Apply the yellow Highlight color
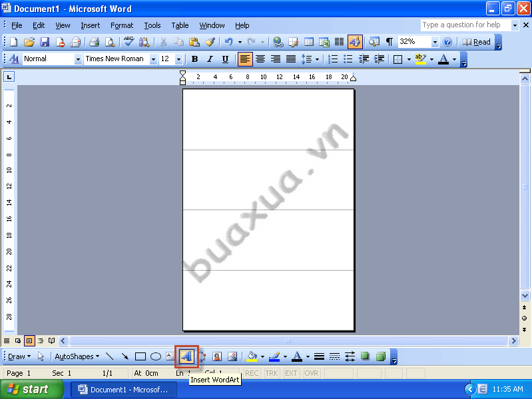This screenshot has width=532, height=399. [x=420, y=59]
